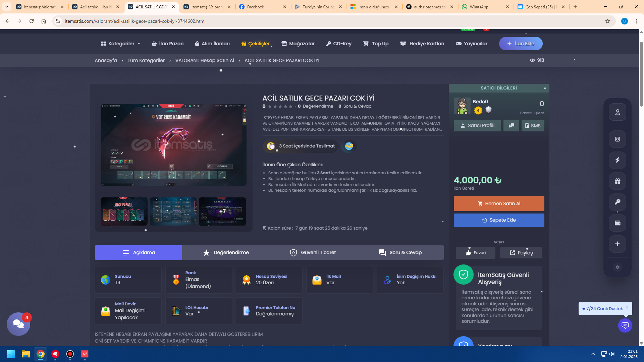Open the gift icon in right sidebar

click(x=618, y=181)
